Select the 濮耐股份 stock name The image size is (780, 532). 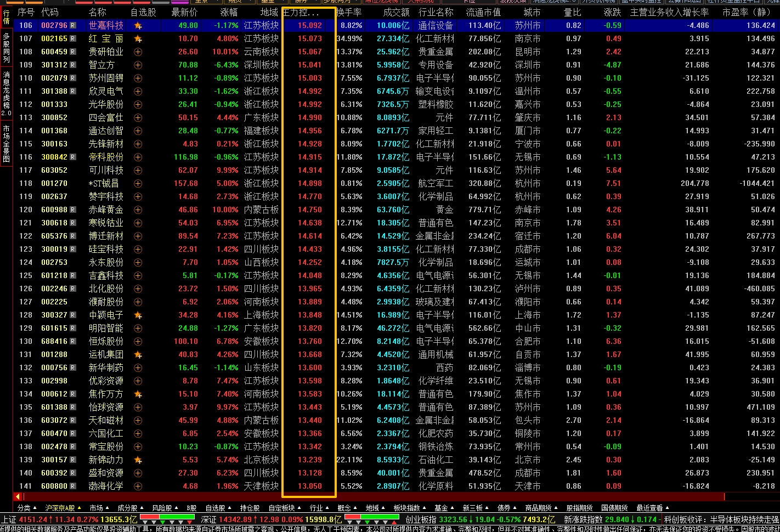(106, 302)
